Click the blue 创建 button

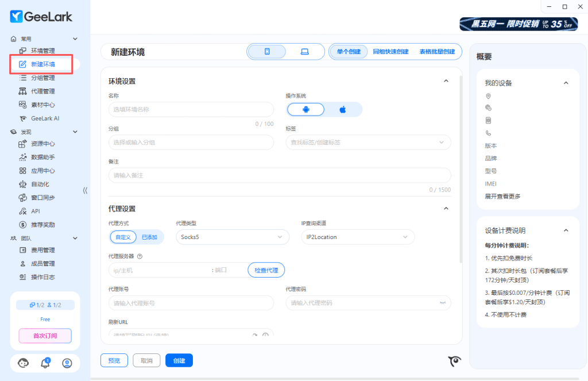point(179,360)
